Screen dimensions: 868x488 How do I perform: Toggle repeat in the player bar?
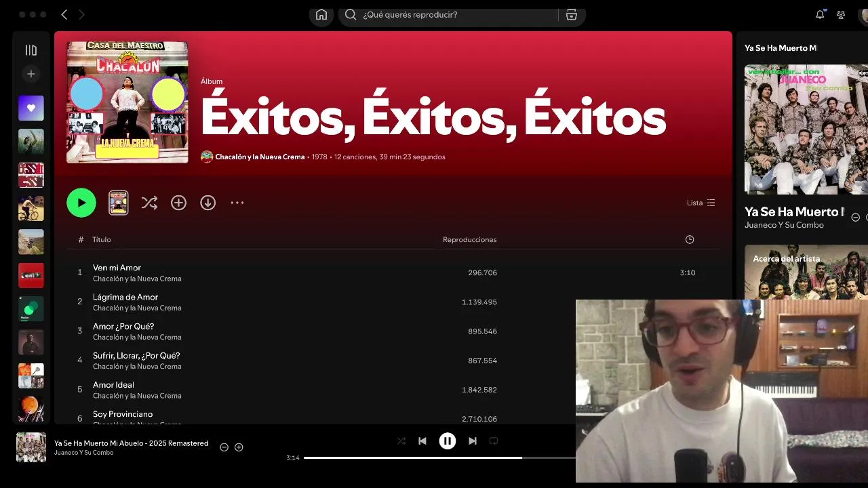click(494, 441)
